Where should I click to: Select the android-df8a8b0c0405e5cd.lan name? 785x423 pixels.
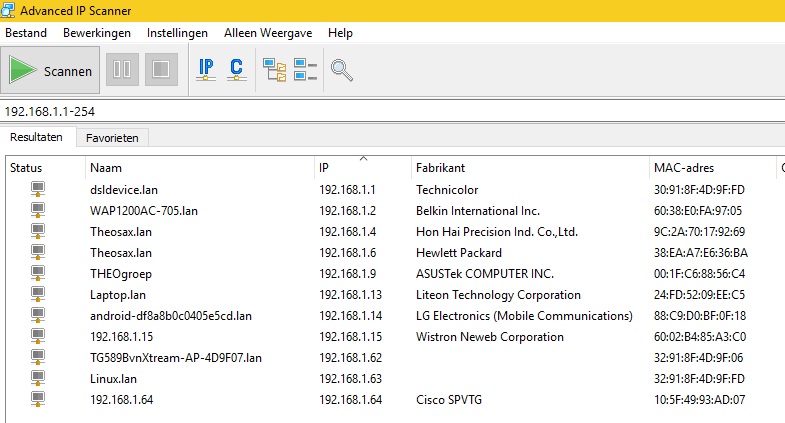tap(171, 316)
